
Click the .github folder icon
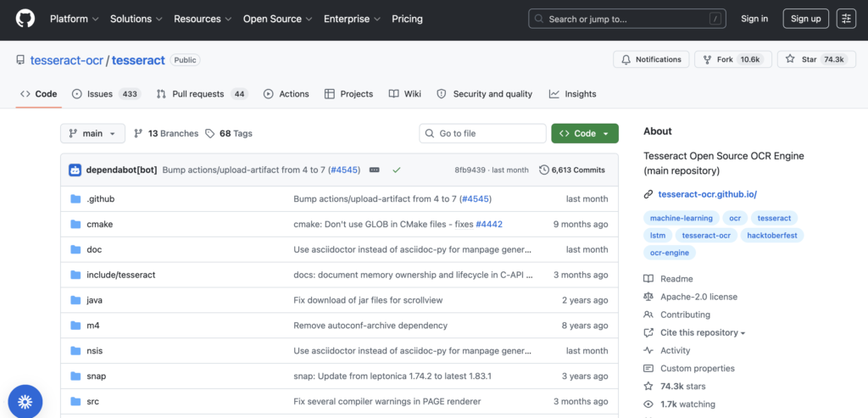pos(75,198)
